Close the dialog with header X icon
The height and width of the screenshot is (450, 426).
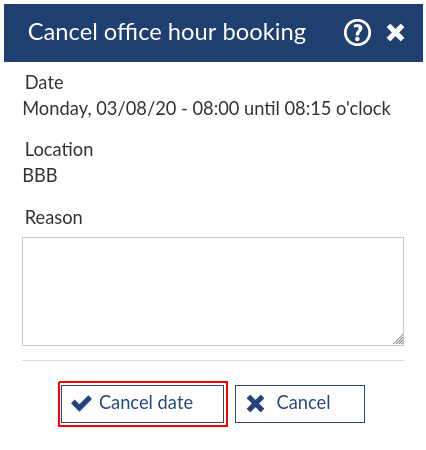click(x=395, y=33)
